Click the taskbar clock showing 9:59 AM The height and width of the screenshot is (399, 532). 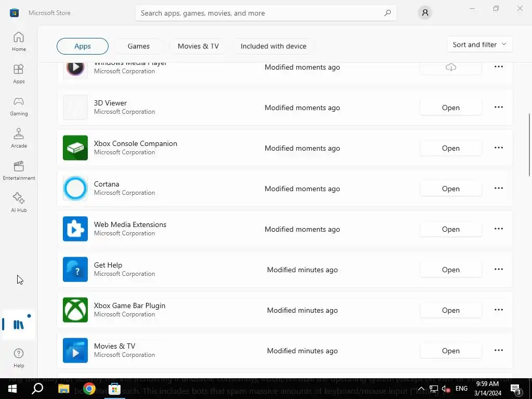pyautogui.click(x=487, y=389)
